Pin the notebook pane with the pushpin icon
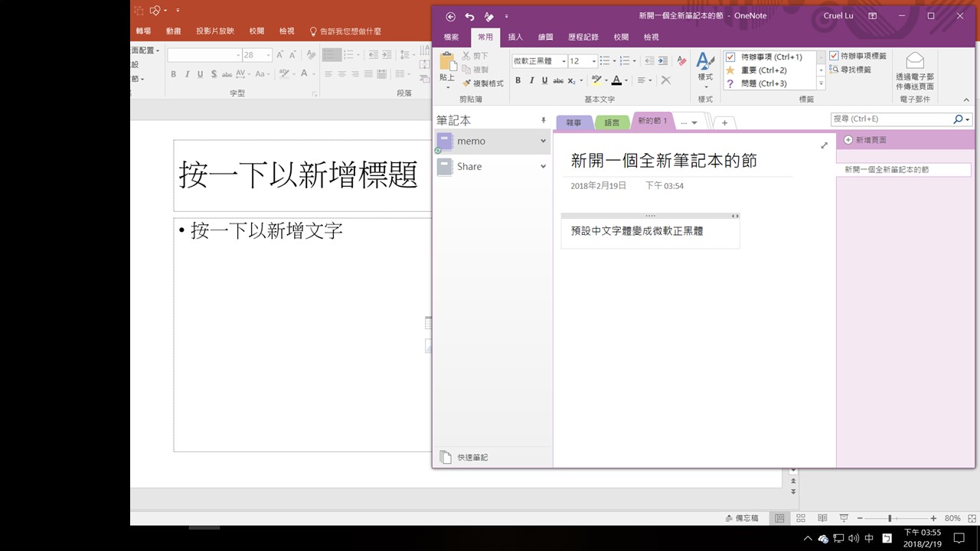This screenshot has width=980, height=551. point(544,120)
